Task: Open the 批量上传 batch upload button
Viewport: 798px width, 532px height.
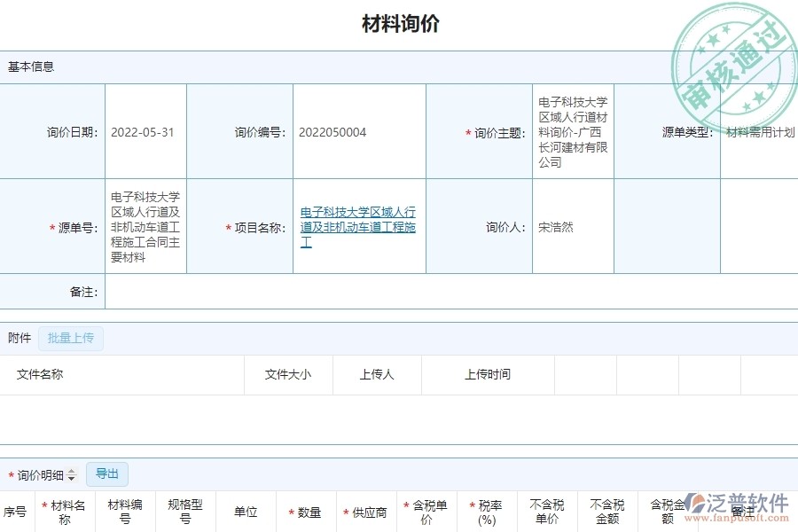Action: (x=71, y=339)
